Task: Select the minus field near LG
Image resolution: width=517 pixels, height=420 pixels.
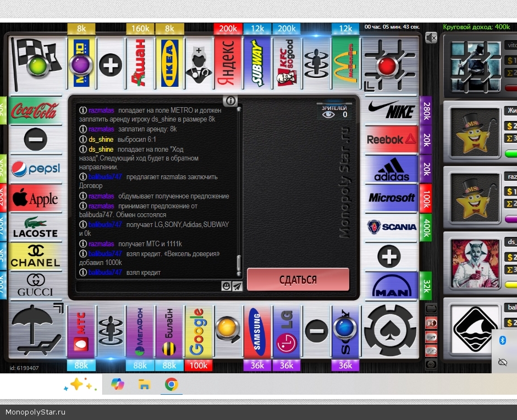Action: 316,330
